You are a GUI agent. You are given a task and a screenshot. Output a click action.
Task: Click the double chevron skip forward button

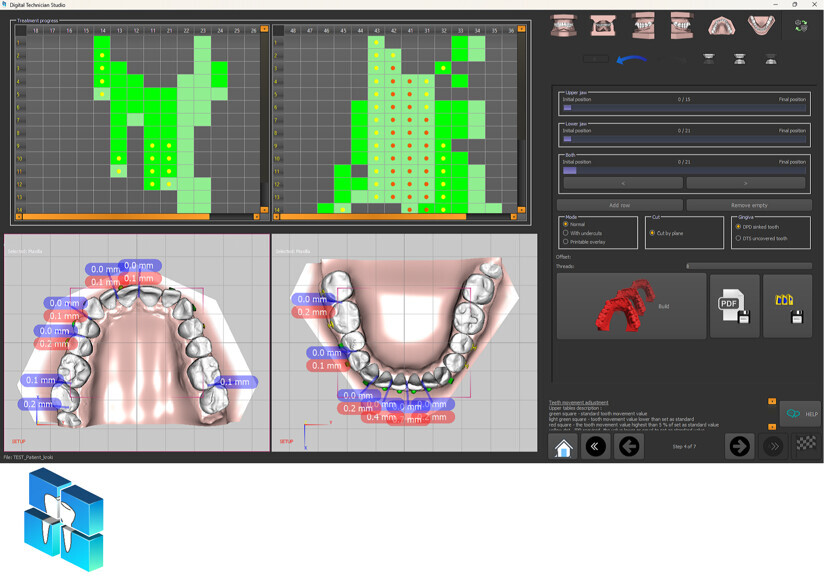[775, 446]
